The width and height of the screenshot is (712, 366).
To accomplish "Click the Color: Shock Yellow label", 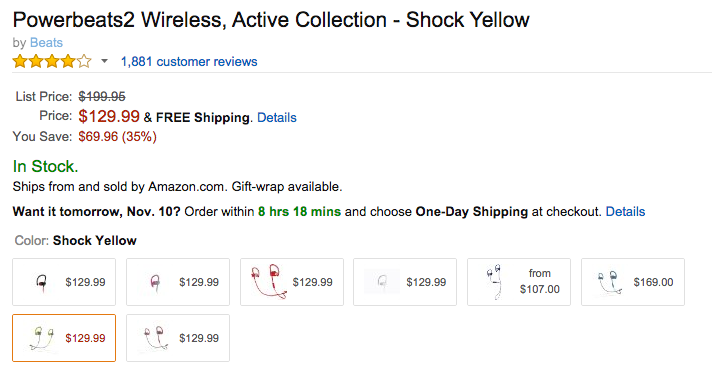I will tap(75, 240).
